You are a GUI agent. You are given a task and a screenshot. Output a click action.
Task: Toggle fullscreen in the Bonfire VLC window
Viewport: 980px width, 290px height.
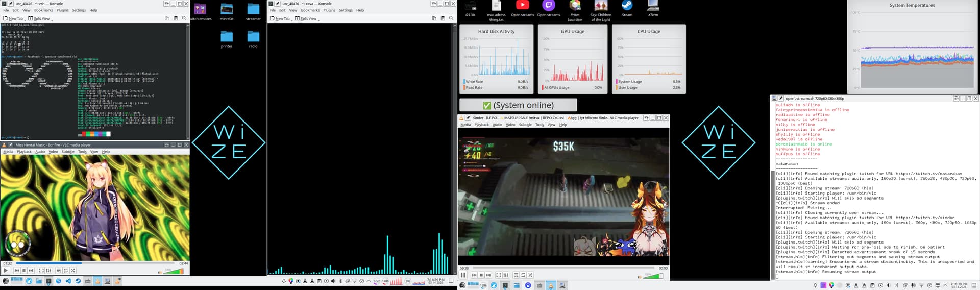(41, 270)
